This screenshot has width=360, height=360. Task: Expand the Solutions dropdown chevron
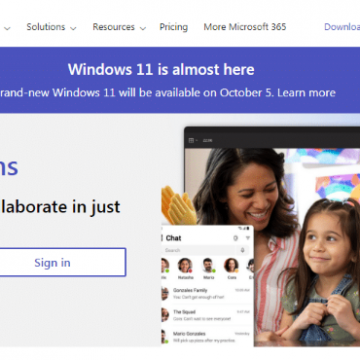(73, 28)
